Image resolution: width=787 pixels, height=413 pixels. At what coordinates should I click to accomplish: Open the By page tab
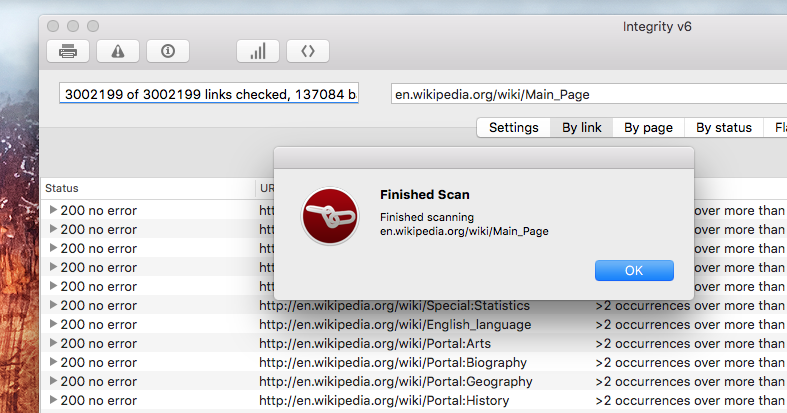pyautogui.click(x=648, y=127)
